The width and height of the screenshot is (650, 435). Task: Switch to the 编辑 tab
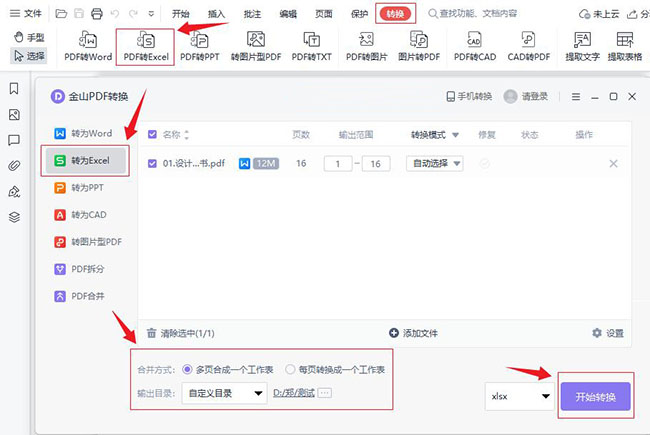coord(288,14)
